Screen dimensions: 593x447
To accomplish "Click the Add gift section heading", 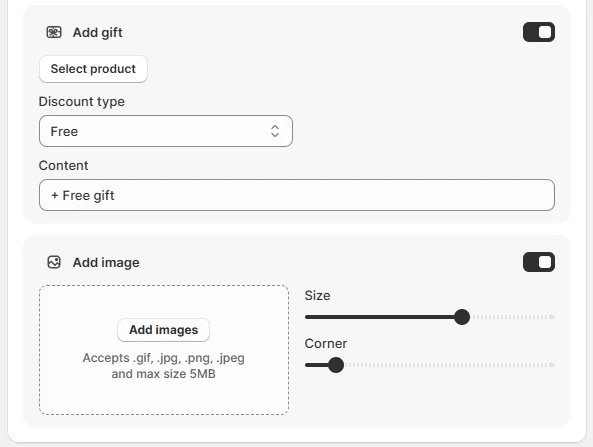I will click(x=98, y=33).
